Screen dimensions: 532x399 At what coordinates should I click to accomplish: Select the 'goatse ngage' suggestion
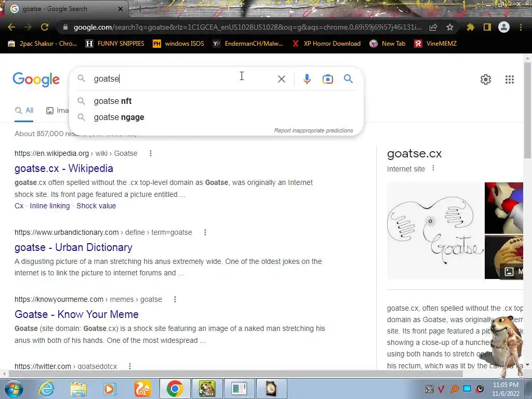coord(216,117)
